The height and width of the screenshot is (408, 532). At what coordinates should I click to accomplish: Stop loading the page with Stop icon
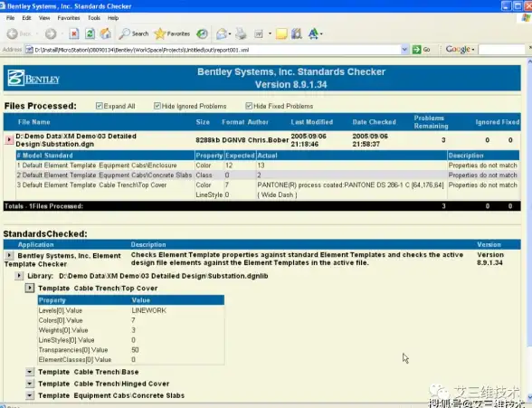(74, 33)
